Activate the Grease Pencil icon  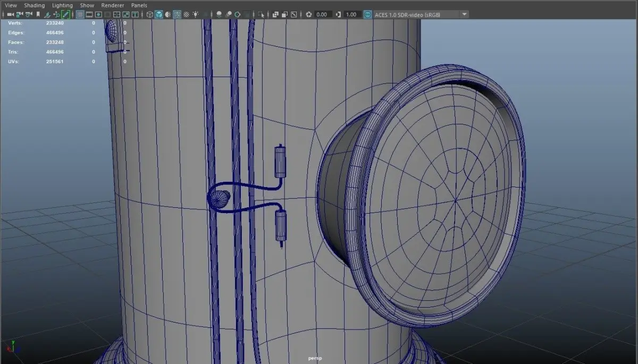point(65,14)
